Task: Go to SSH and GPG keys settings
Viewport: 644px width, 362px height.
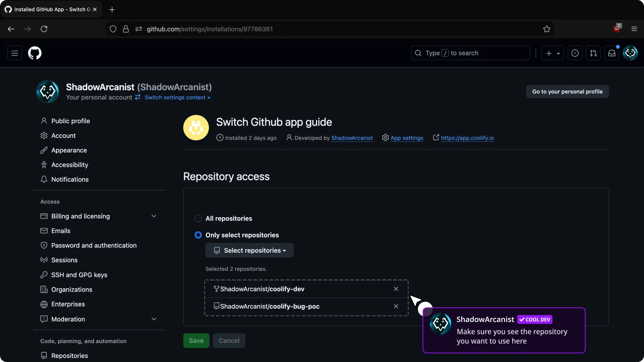Action: (x=79, y=275)
